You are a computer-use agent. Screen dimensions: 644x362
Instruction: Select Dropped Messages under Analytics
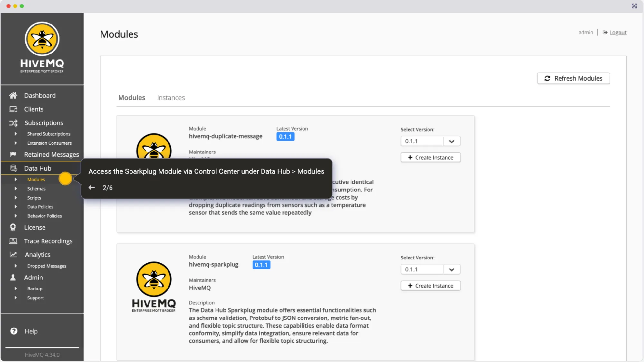pos(47,266)
